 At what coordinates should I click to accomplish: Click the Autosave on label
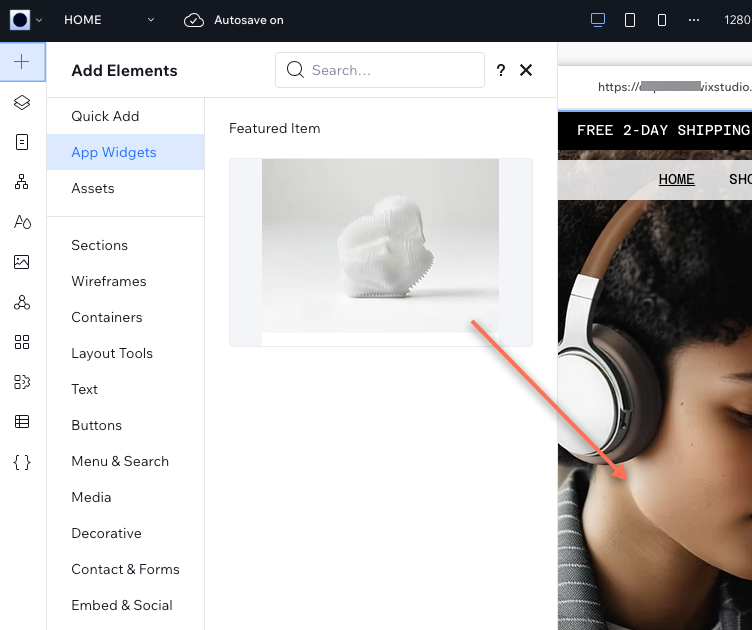pos(249,20)
